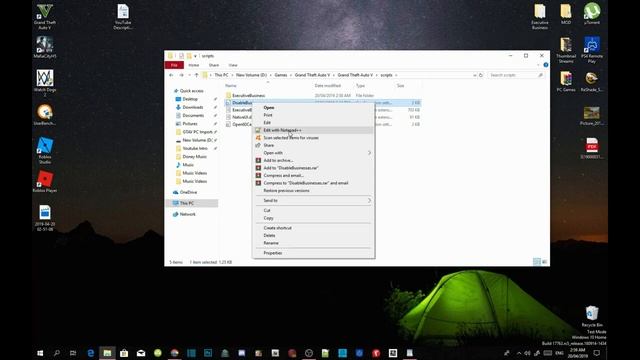
Task: Click the Games segment in the address bar
Action: coord(280,75)
